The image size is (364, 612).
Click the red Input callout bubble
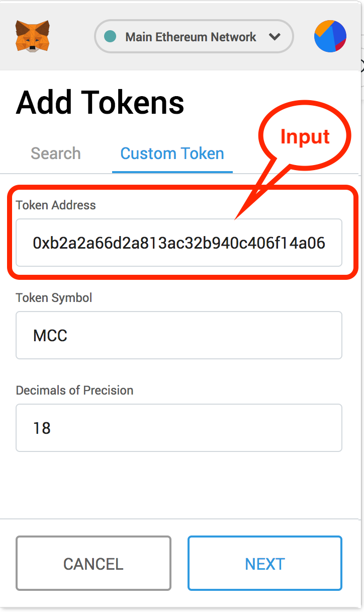click(305, 137)
